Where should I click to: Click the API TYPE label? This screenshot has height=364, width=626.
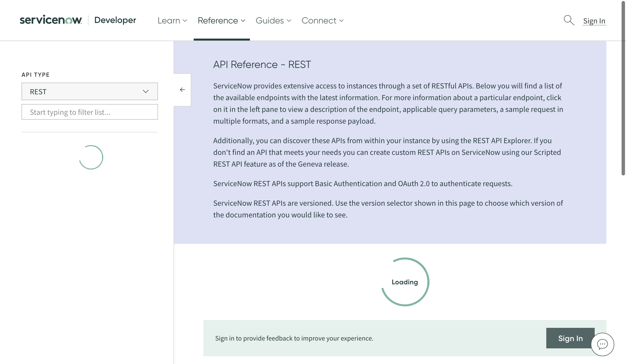point(35,75)
